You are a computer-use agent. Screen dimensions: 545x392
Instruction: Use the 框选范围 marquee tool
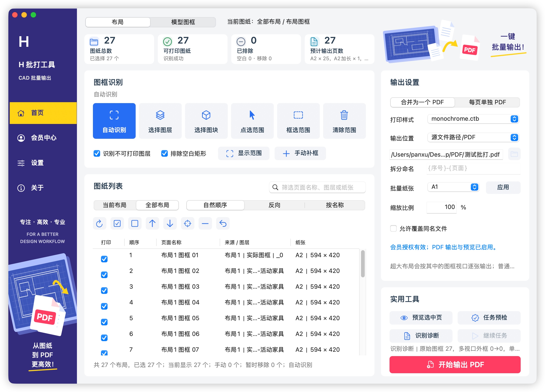[x=298, y=121]
